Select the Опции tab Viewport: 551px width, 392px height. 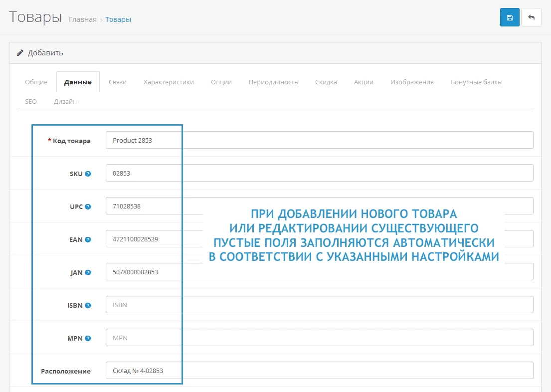[221, 82]
